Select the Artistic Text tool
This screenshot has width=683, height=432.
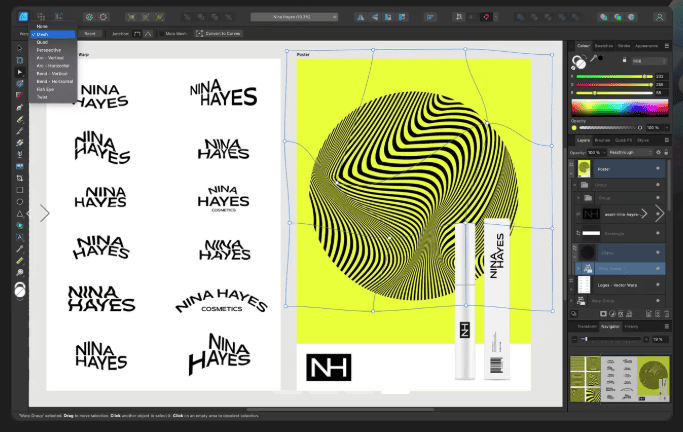20,237
